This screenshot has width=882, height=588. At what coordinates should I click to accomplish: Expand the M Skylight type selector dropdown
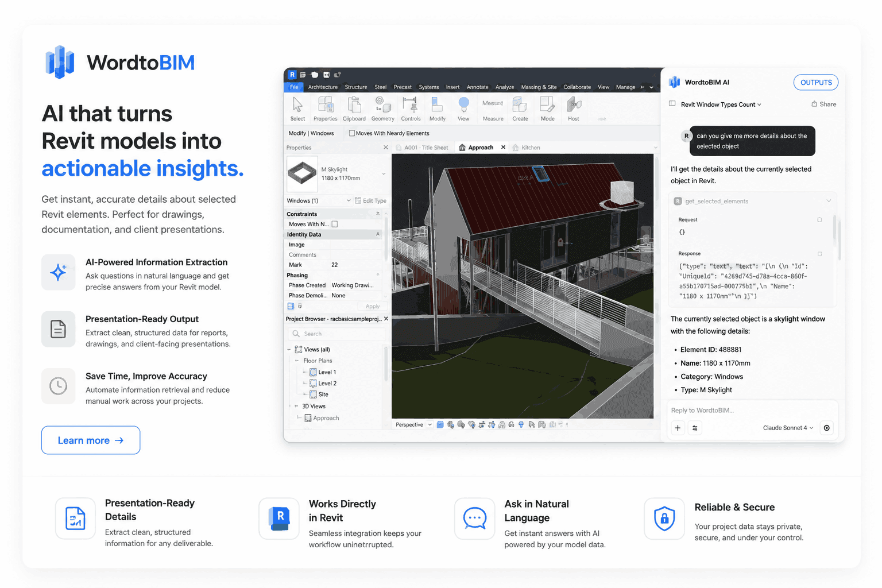384,173
